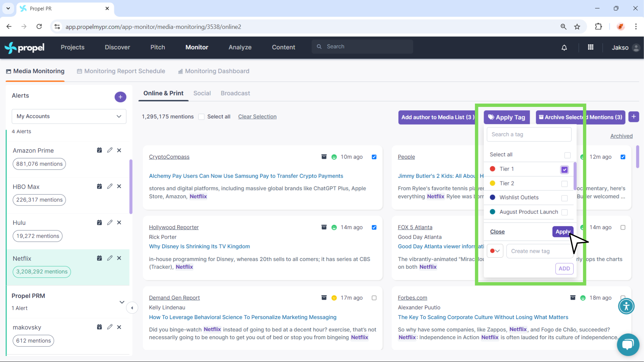Image resolution: width=644 pixels, height=362 pixels.
Task: Uncheck the Tier 1 tag
Action: coord(565,170)
